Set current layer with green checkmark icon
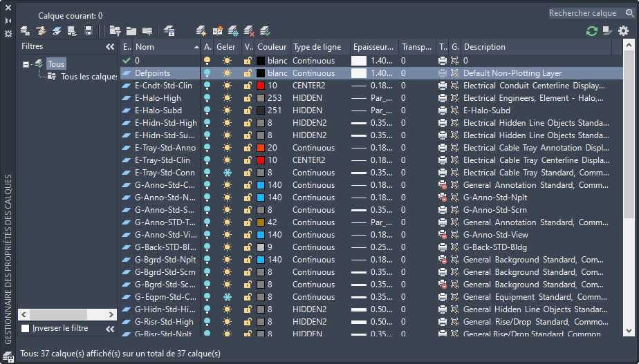Viewport: 639px width, 364px height. (265, 30)
